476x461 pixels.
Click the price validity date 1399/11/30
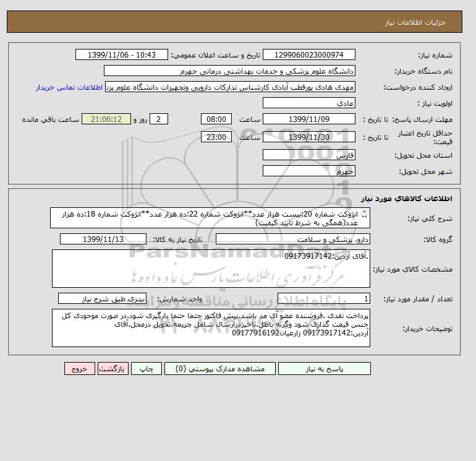tap(308, 137)
